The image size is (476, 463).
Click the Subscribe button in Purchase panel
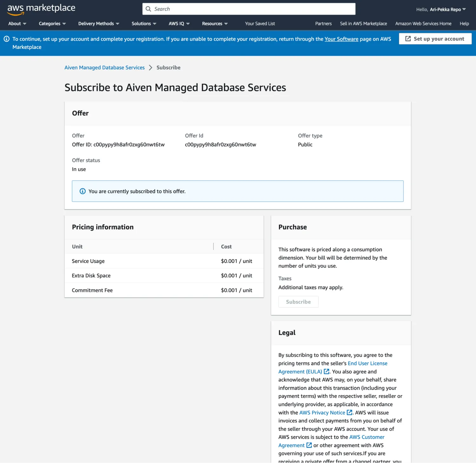pyautogui.click(x=298, y=301)
